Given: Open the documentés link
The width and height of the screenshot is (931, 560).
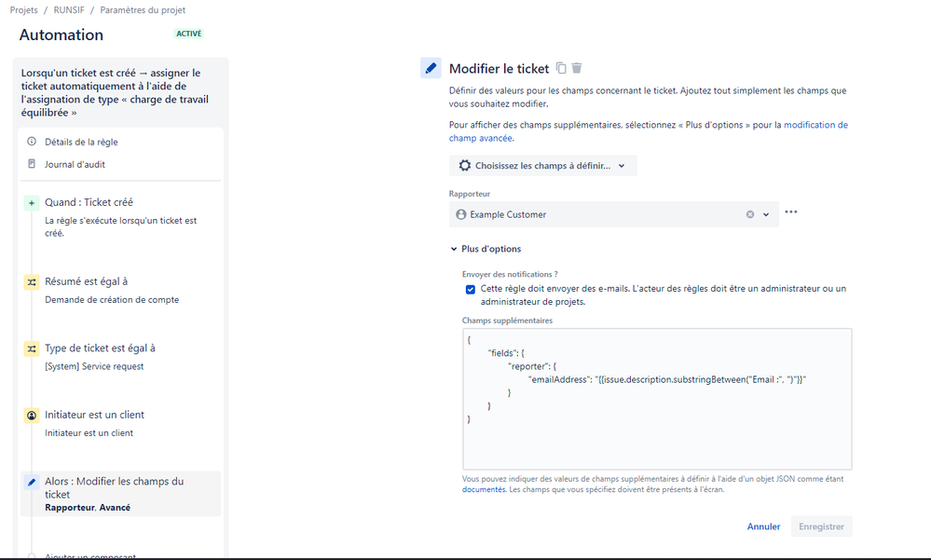Looking at the screenshot, I should [x=484, y=490].
